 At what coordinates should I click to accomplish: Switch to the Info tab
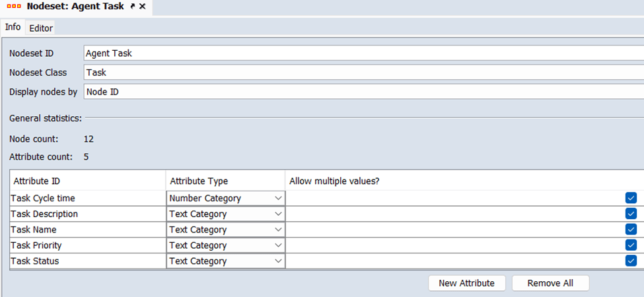(x=13, y=27)
